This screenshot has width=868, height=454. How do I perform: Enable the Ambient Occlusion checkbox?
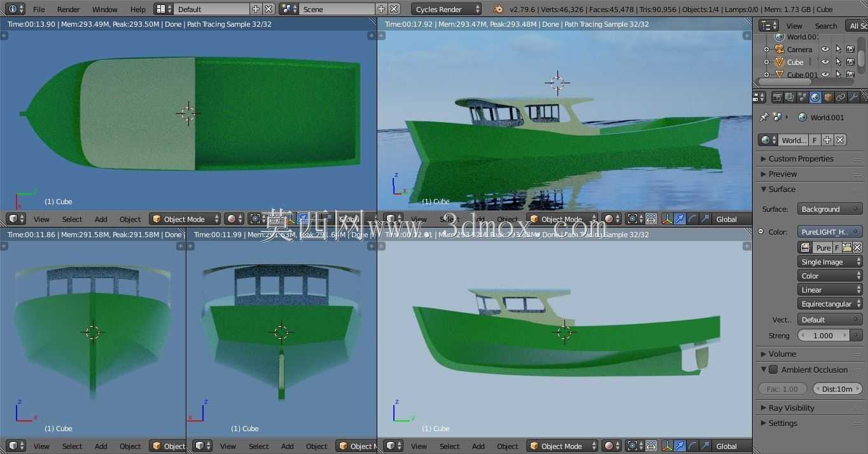[773, 369]
